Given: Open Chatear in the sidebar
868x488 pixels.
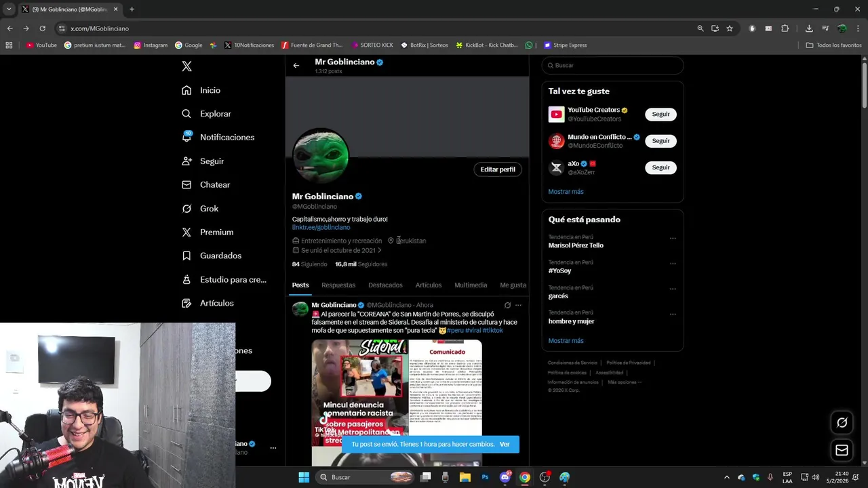Looking at the screenshot, I should (206, 184).
